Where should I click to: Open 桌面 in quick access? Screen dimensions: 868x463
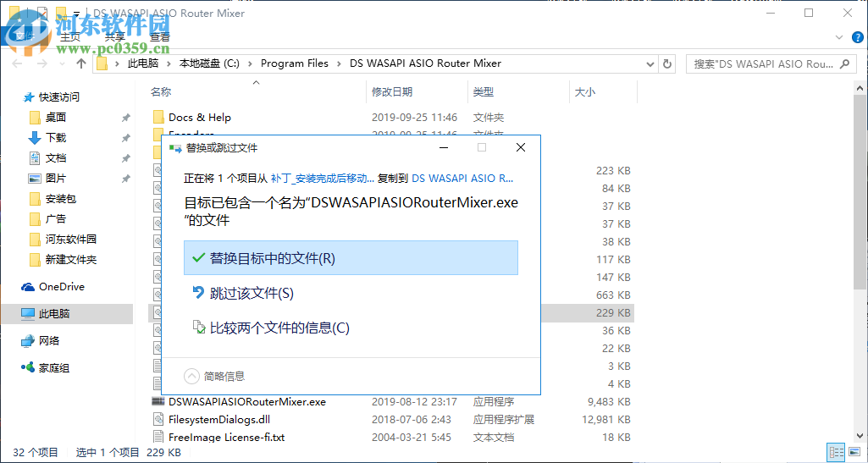(56, 118)
